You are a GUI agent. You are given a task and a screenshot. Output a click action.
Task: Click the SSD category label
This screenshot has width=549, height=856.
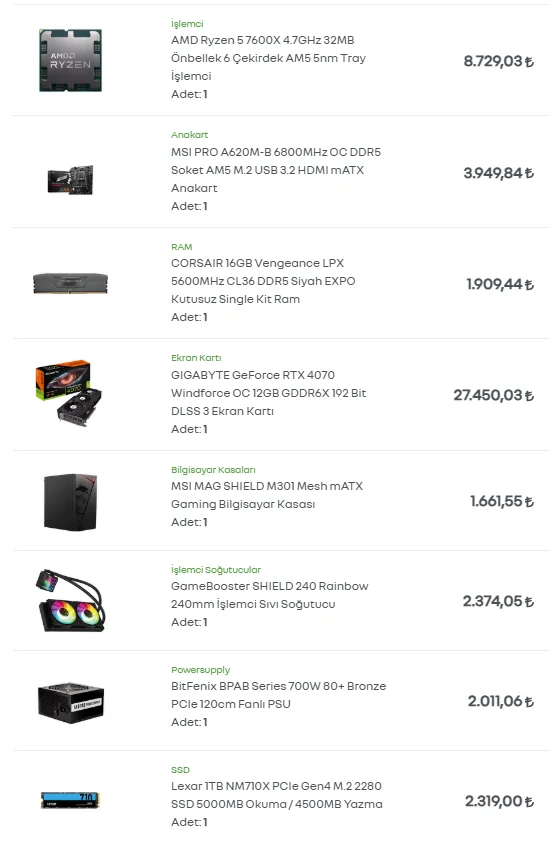(x=181, y=770)
